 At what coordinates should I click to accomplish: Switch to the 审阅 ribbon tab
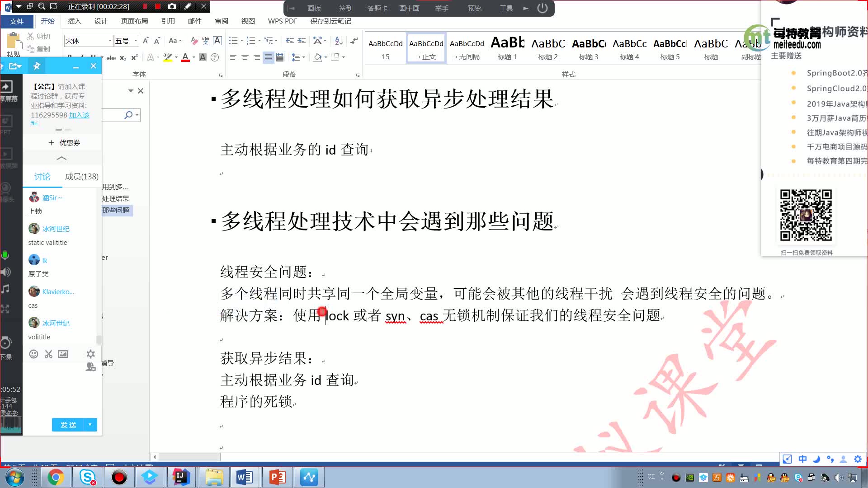pyautogui.click(x=222, y=21)
